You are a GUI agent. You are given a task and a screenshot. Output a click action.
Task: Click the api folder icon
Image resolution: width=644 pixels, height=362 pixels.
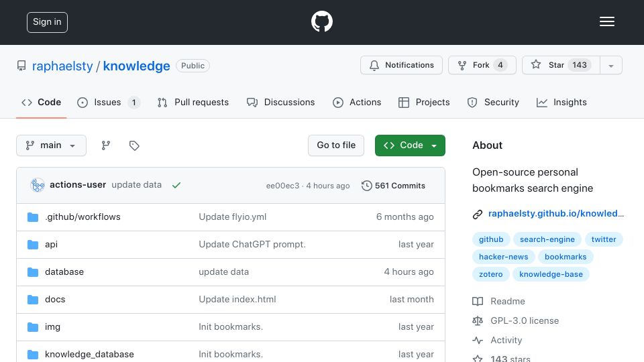coord(33,244)
